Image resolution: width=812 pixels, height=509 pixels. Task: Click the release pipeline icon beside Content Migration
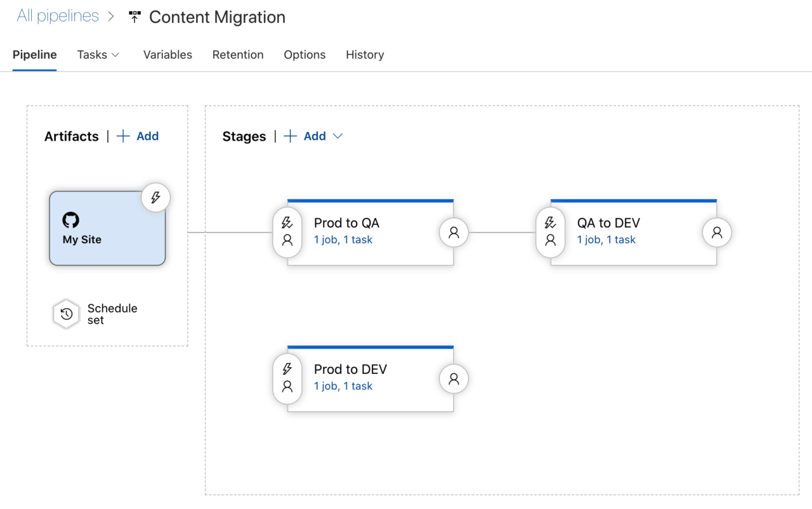point(134,17)
